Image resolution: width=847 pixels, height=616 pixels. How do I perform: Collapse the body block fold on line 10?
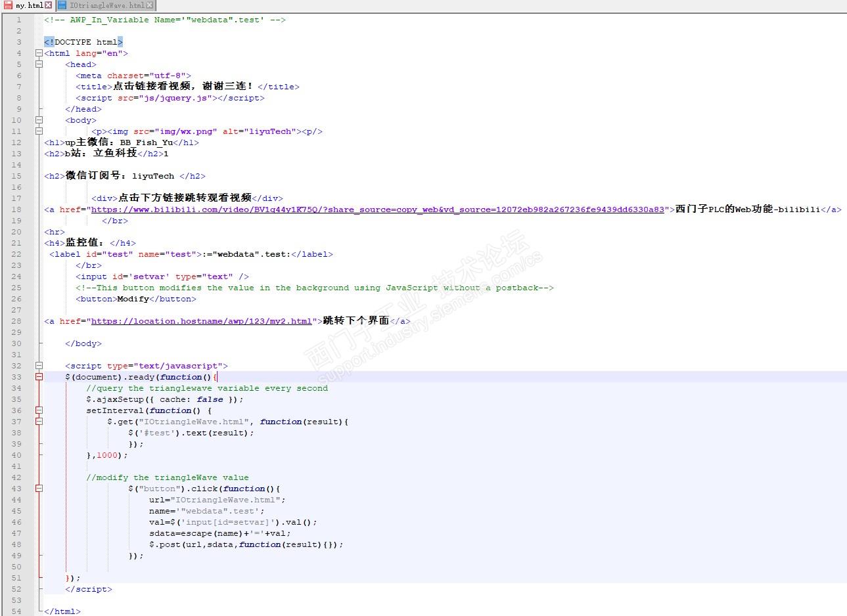pos(39,120)
